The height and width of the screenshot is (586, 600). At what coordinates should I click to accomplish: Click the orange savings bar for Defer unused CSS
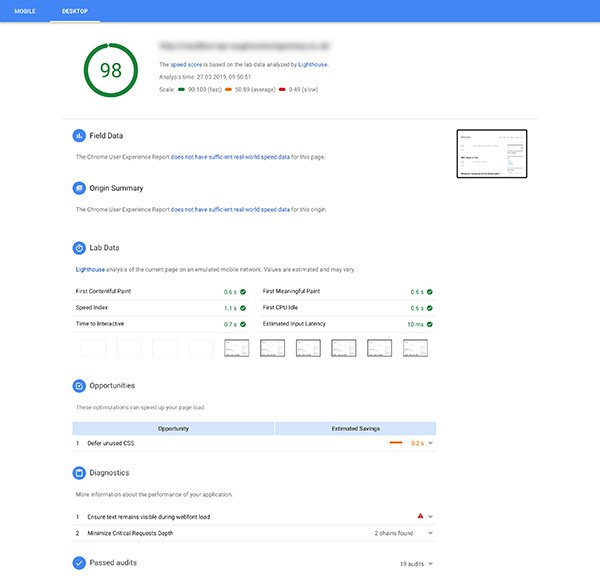pos(396,443)
